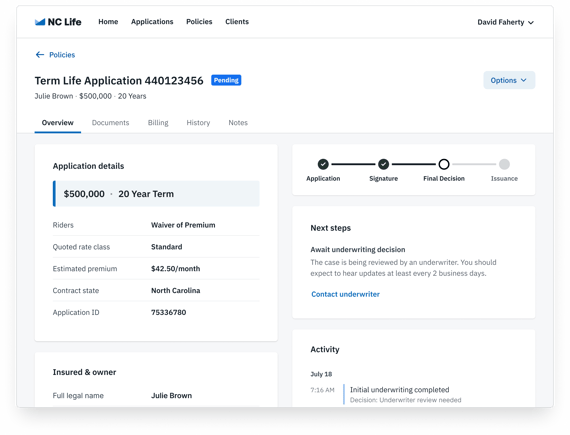Click the Contract state label
The height and width of the screenshot is (435, 570).
point(76,290)
